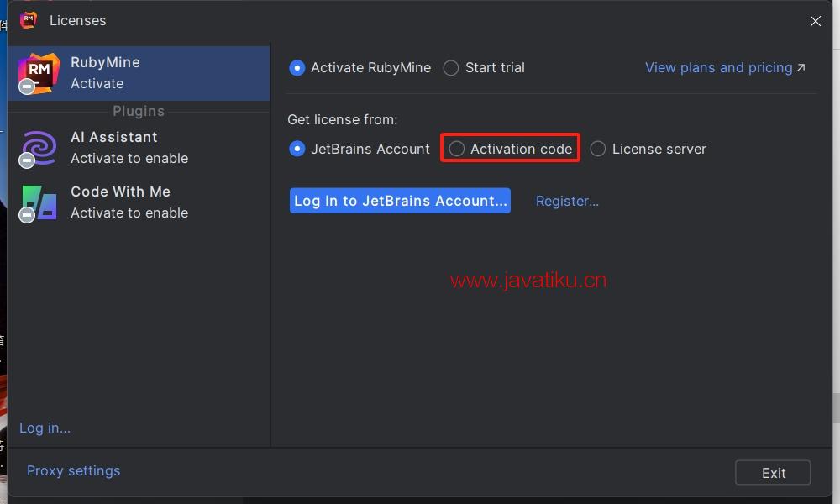Click the Log in... link in sidebar

click(x=45, y=428)
